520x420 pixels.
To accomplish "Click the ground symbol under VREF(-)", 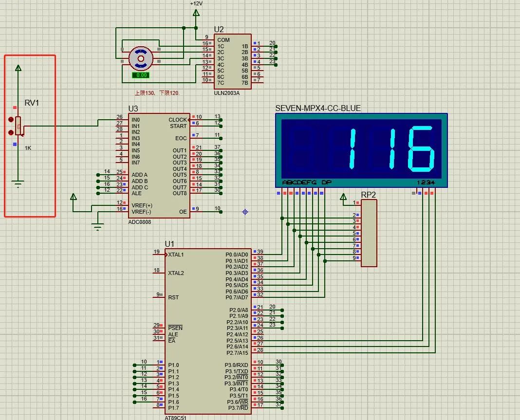I will pyautogui.click(x=97, y=225).
